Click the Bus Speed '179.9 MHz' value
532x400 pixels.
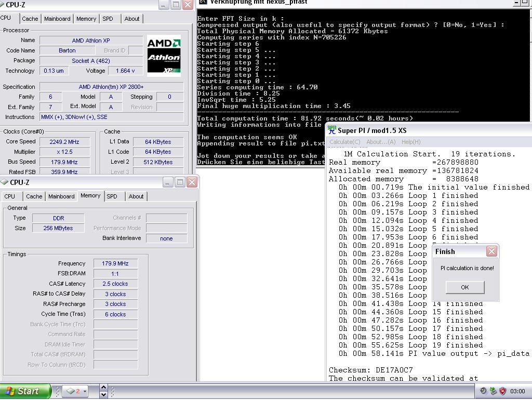coord(64,162)
